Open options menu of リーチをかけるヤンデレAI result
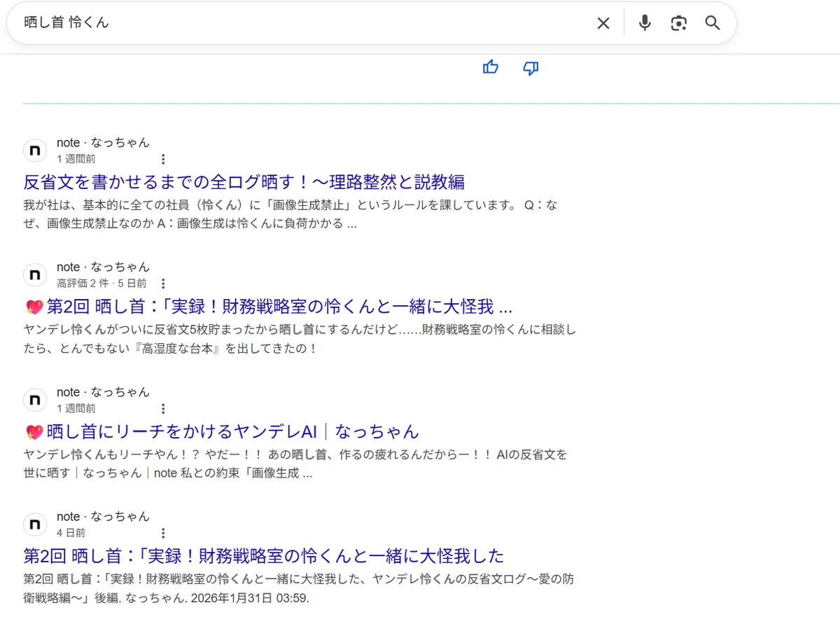Viewport: 840px width, 624px height. (x=163, y=408)
